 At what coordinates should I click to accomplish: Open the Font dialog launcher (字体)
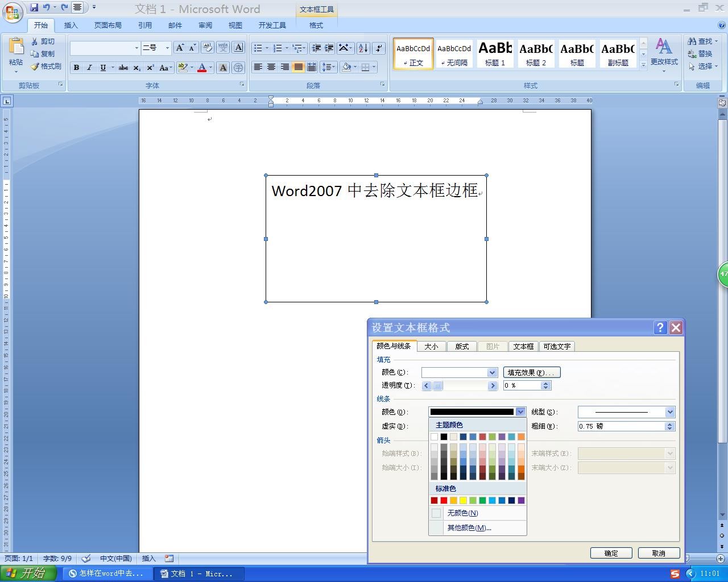tap(242, 84)
